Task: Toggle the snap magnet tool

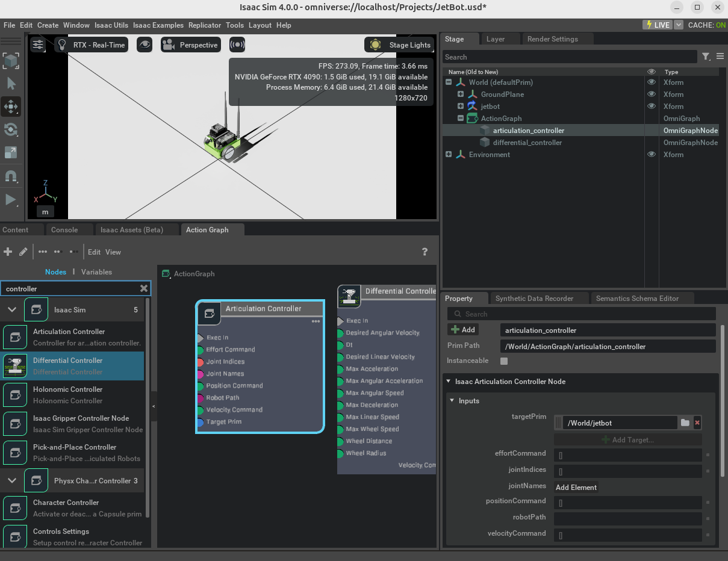Action: coord(11,176)
